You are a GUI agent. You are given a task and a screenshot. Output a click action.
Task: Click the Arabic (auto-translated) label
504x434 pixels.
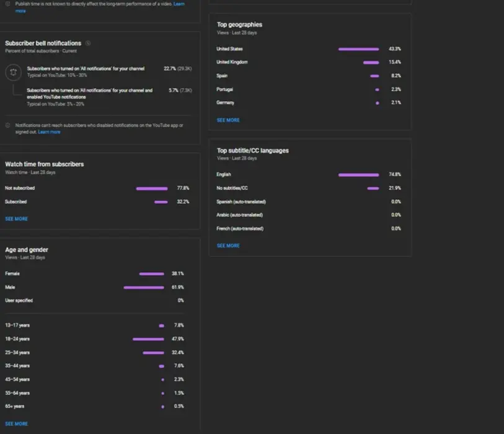point(239,215)
